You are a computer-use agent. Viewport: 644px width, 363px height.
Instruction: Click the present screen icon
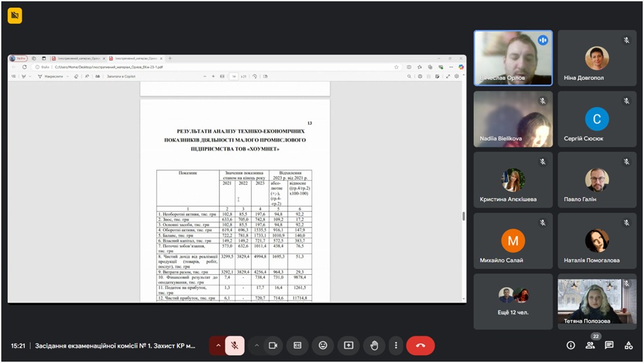[348, 345]
